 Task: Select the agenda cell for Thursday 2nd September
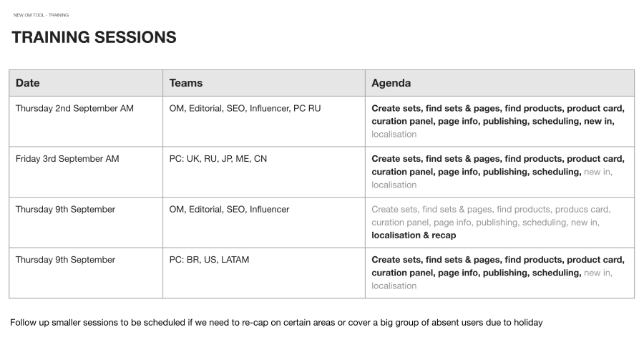[x=497, y=121]
